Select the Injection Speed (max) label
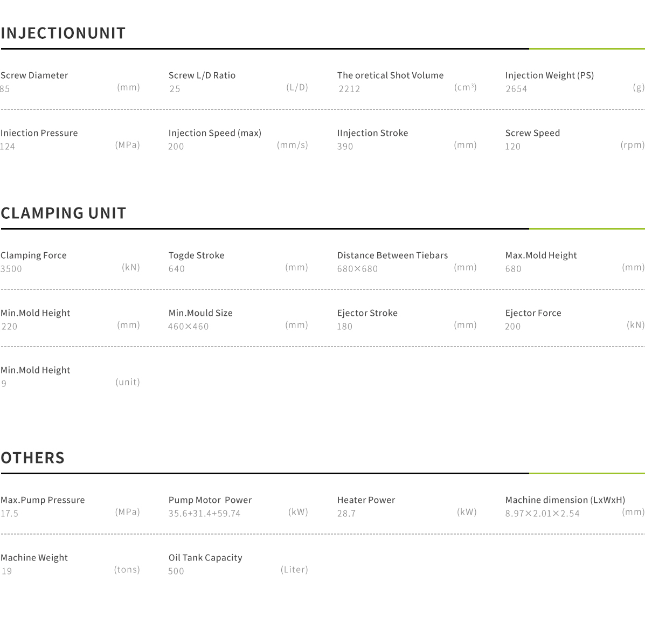Screen dimensions: 645x644 [x=215, y=133]
